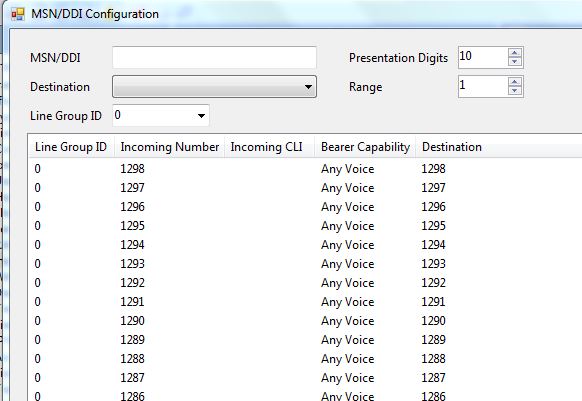Select the row with incoming number 1298
582x401 pixels.
[305, 169]
